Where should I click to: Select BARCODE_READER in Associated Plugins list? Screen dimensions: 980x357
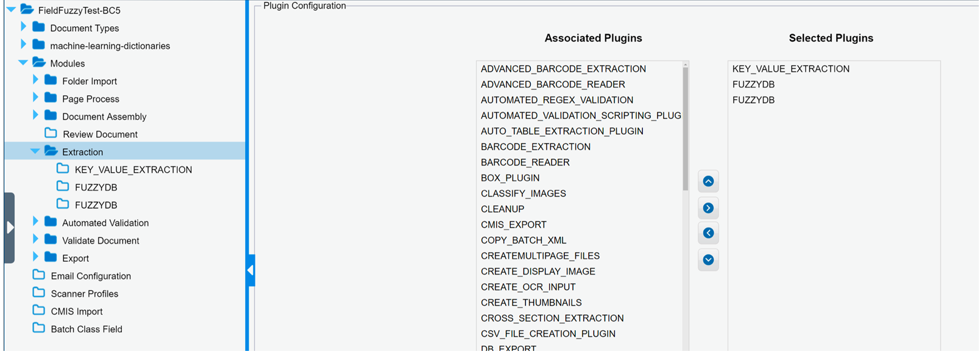[x=525, y=162]
